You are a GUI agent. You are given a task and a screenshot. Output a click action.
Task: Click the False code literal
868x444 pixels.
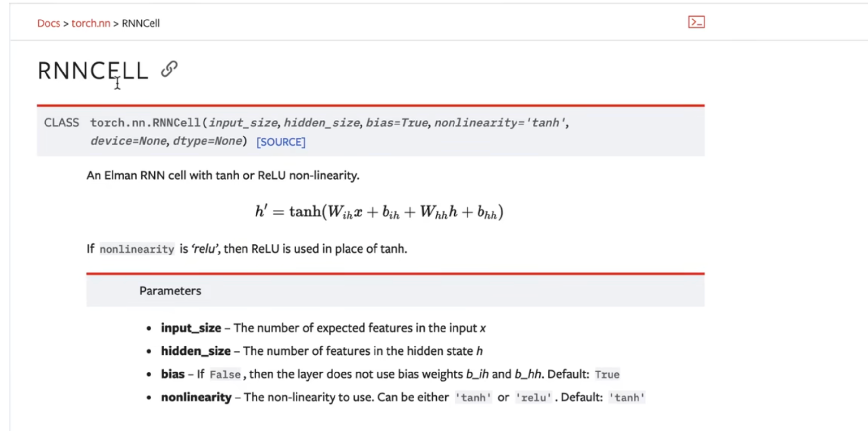click(x=225, y=374)
